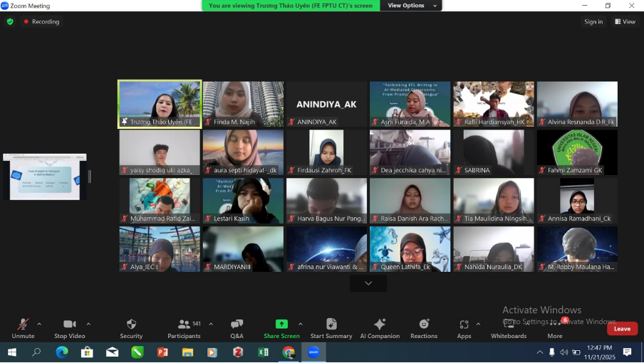Open AI Companion

[x=380, y=325]
